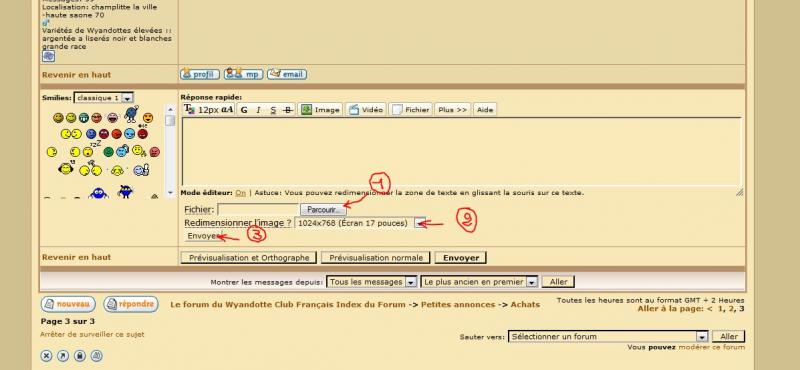
Task: Insert the blue walking smiley with bag
Action: click(131, 114)
